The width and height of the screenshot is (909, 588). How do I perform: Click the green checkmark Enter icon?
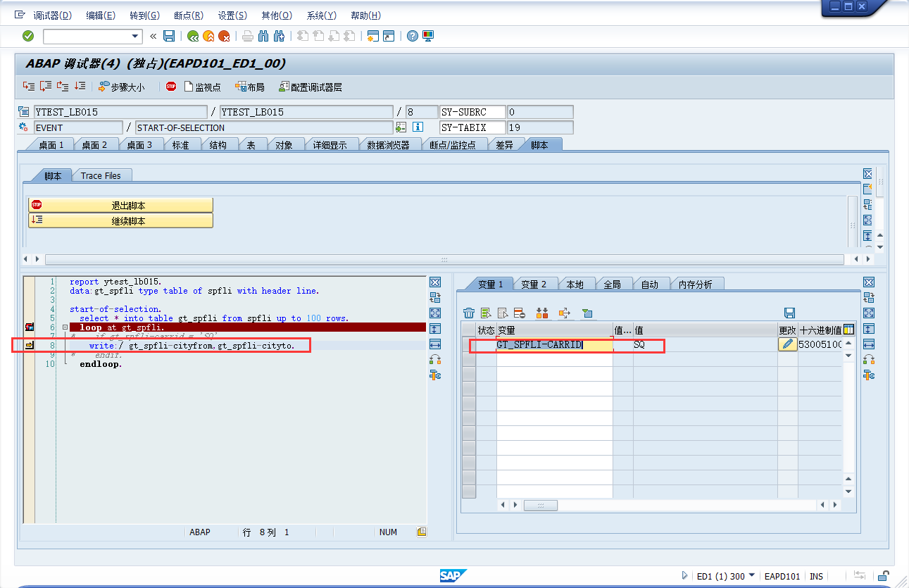[x=28, y=36]
